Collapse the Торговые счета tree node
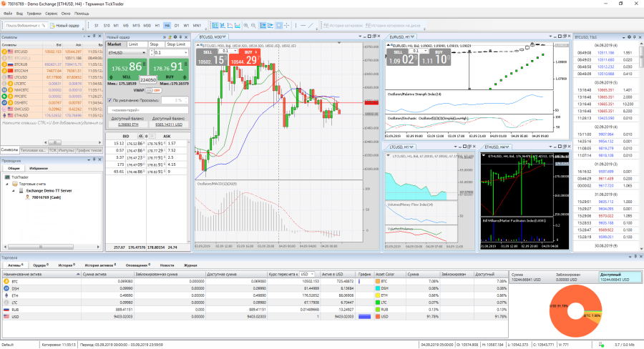Viewport: 644px width, 349px height. [x=7, y=184]
